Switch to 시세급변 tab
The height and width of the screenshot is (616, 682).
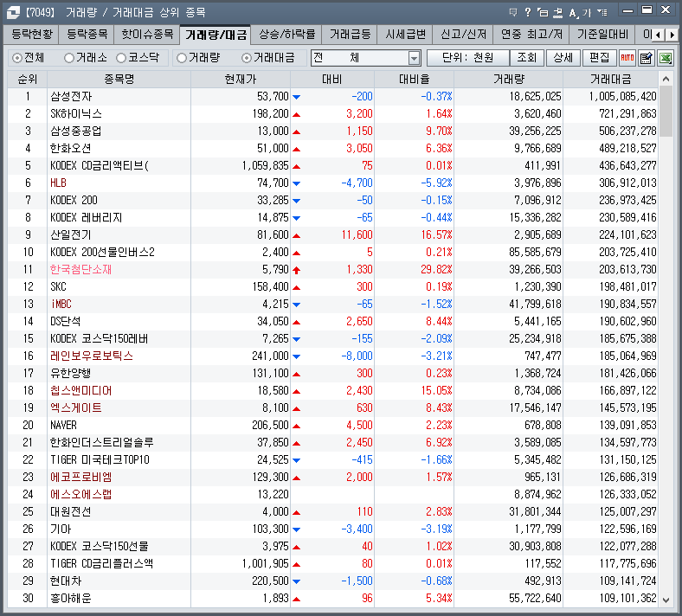[405, 35]
